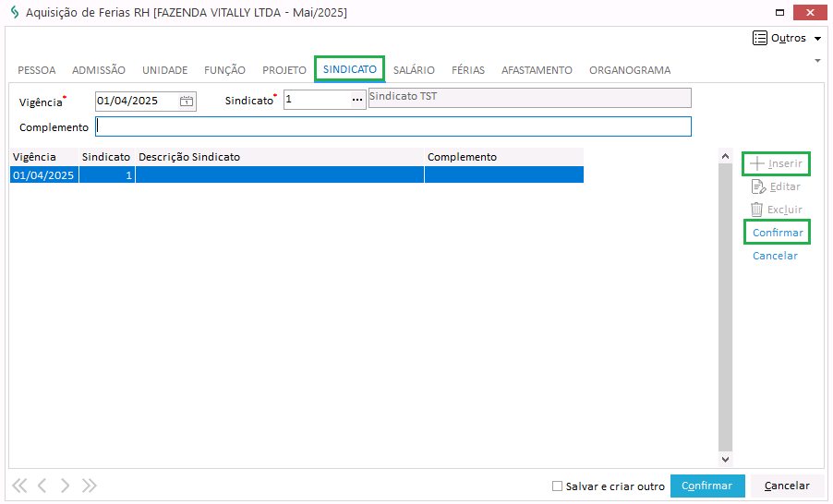Click the green app logo in title bar
The image size is (833, 504).
point(15,12)
